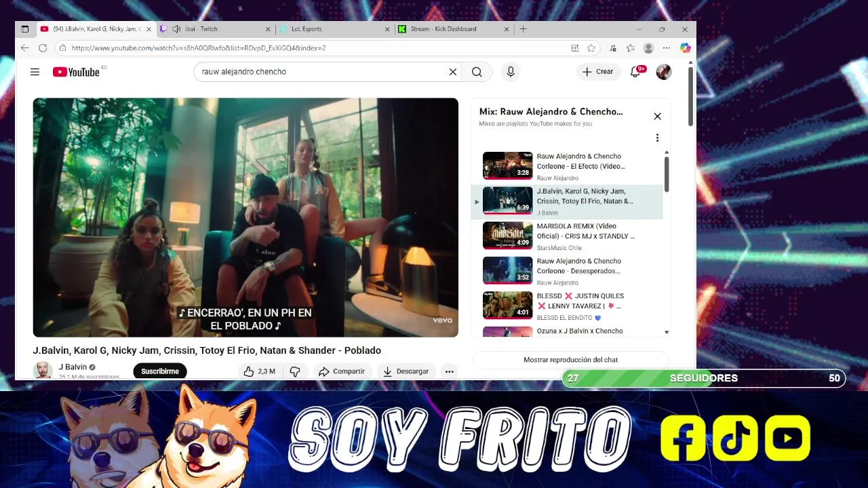Select the MARISOLA REMIX playlist item
The image size is (868, 488).
tap(567, 237)
